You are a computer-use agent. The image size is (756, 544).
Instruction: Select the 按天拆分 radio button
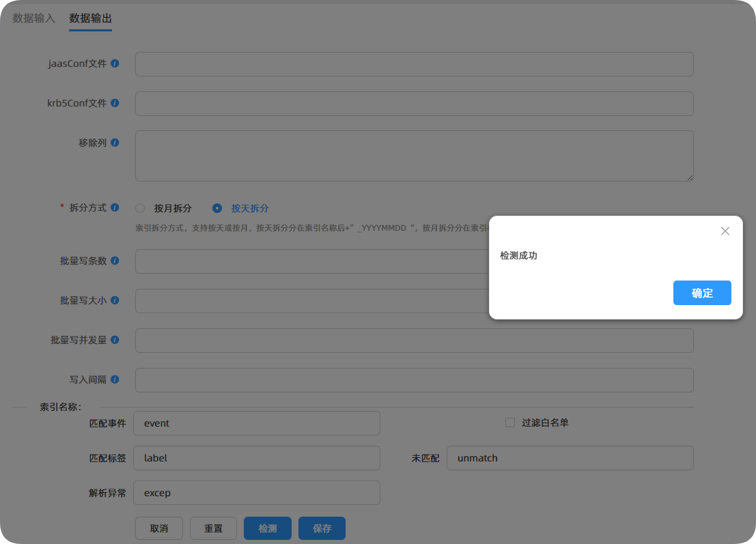click(x=217, y=208)
